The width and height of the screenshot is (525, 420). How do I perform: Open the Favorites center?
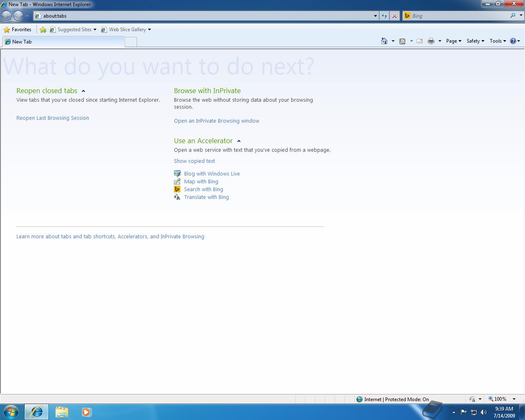click(x=18, y=30)
